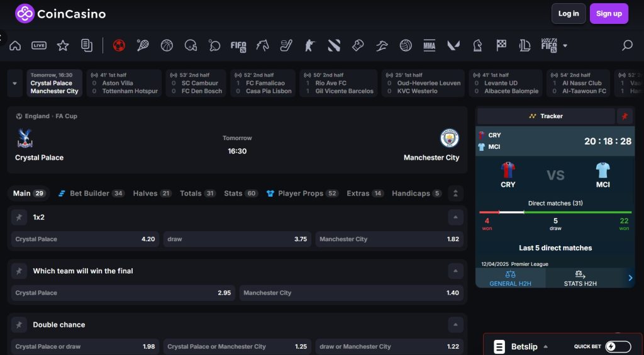This screenshot has height=355, width=644.
Task: Open Aston Villa vs Tottenham live match
Action: click(125, 84)
